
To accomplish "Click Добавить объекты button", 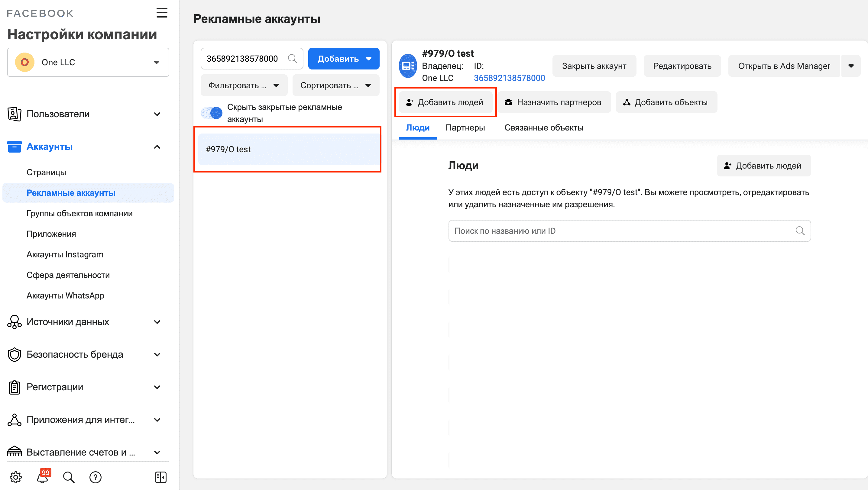I will point(666,102).
